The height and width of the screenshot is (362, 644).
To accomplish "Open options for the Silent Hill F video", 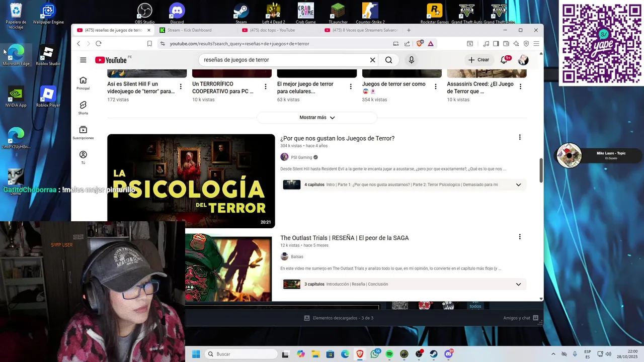I will click(x=181, y=86).
